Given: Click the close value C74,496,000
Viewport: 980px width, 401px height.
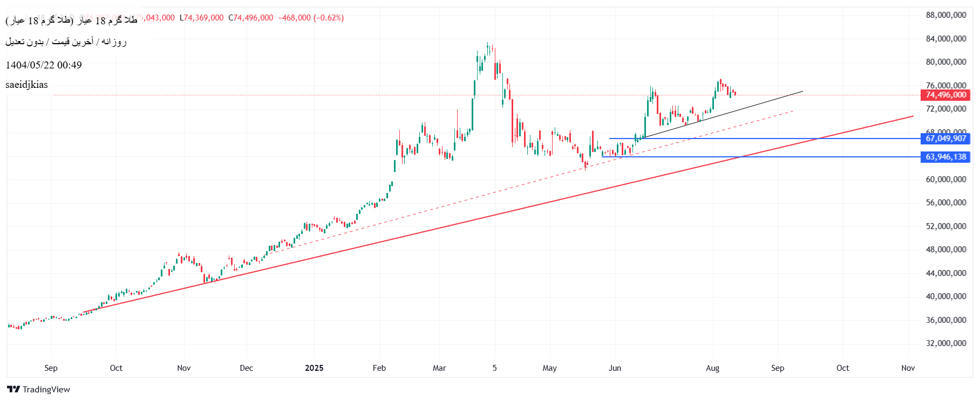Looking at the screenshot, I should (251, 18).
